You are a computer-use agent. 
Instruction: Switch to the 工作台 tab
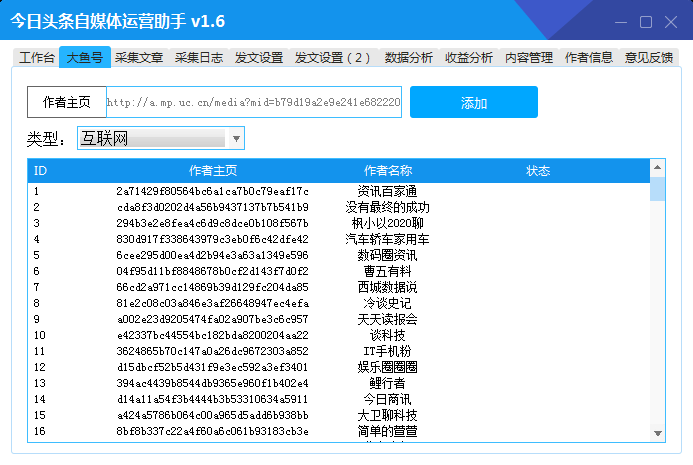click(37, 58)
